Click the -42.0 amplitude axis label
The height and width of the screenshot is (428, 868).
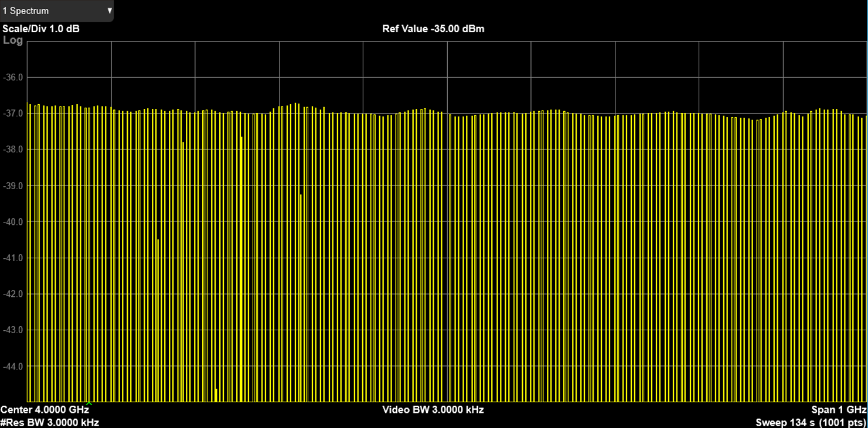(x=13, y=294)
